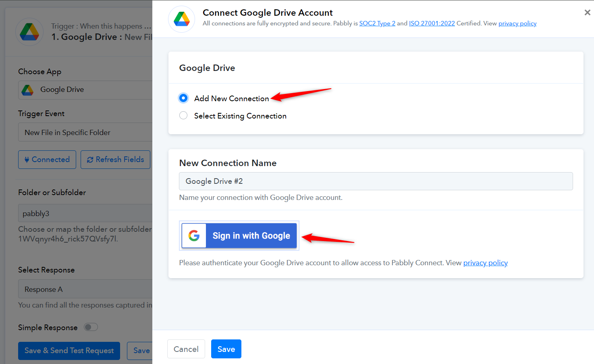Open privacy policy link below Sign in button
Image resolution: width=594 pixels, height=364 pixels.
pos(486,263)
